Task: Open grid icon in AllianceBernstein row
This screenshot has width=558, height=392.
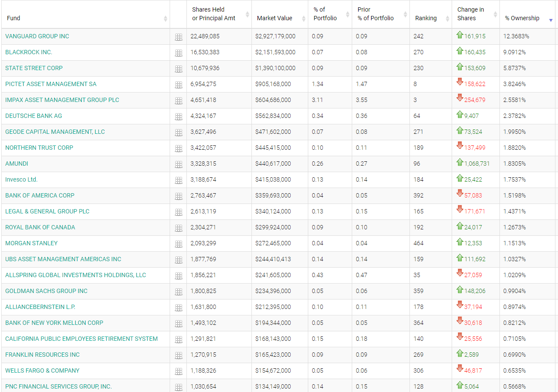Action: (x=179, y=308)
